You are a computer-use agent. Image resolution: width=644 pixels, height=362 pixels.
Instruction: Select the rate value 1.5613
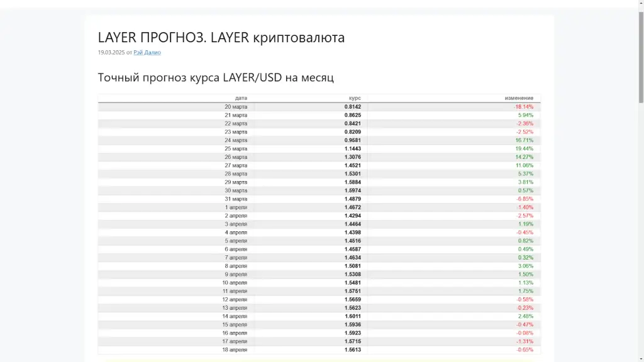pyautogui.click(x=353, y=349)
